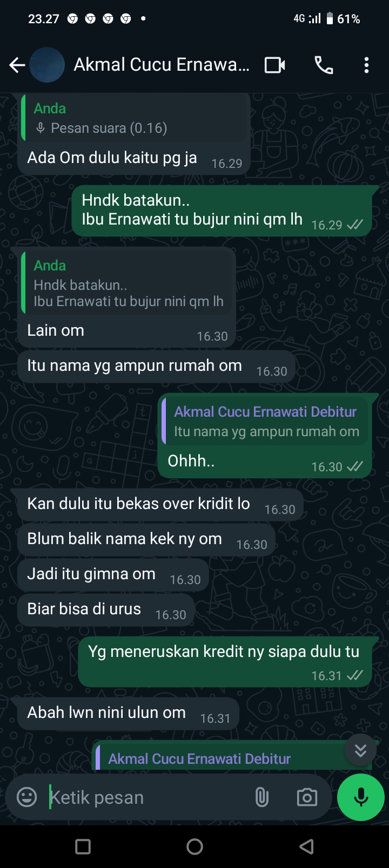Jump to latest messages with double chevron
This screenshot has height=868, width=389.
360,750
